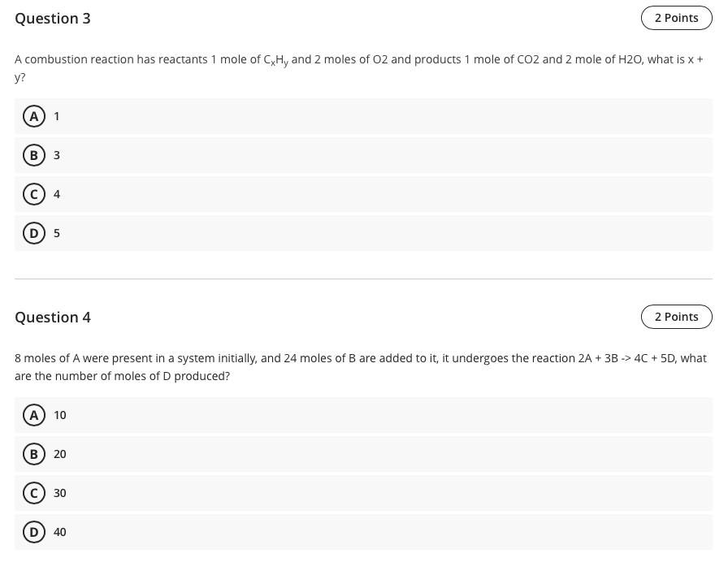
Task: Select answer C for Question 3
Action: (x=34, y=194)
